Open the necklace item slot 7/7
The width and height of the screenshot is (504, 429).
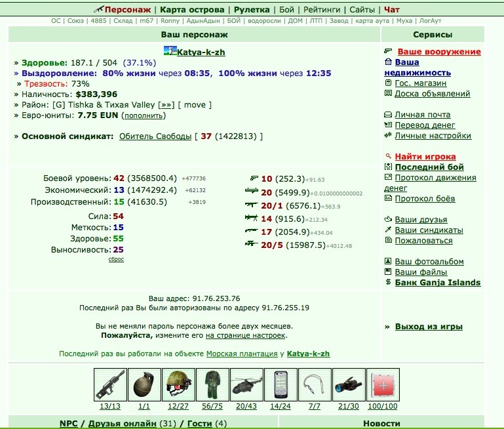coord(315,384)
